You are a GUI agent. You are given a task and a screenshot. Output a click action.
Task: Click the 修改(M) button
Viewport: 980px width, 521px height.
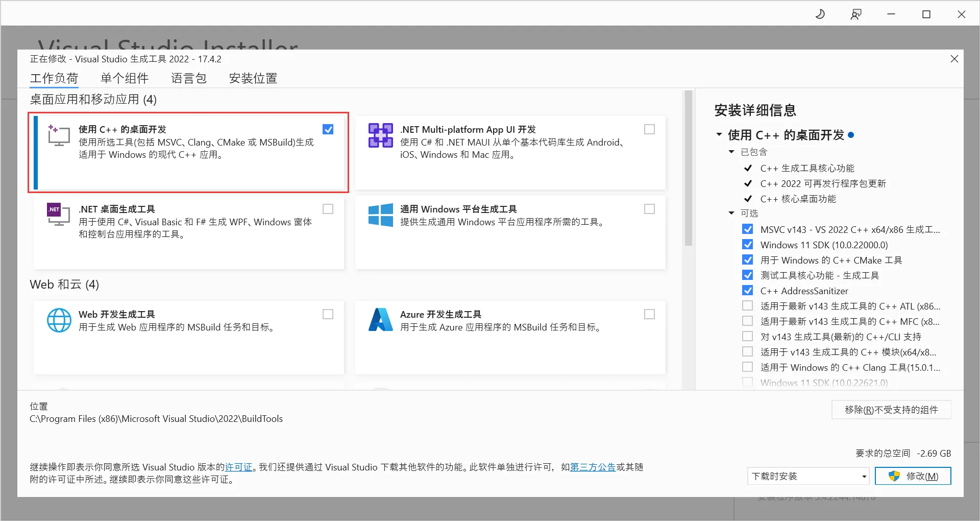coord(913,476)
